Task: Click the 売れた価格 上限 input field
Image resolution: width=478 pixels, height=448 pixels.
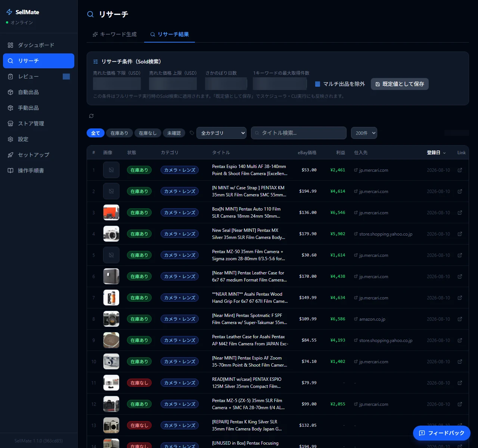Action: (173, 84)
